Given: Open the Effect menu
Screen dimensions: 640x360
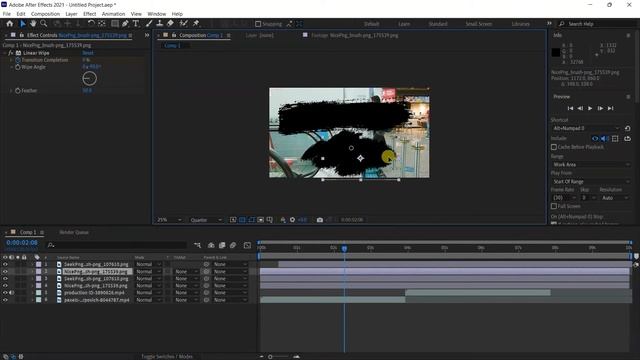Looking at the screenshot, I should coord(89,14).
